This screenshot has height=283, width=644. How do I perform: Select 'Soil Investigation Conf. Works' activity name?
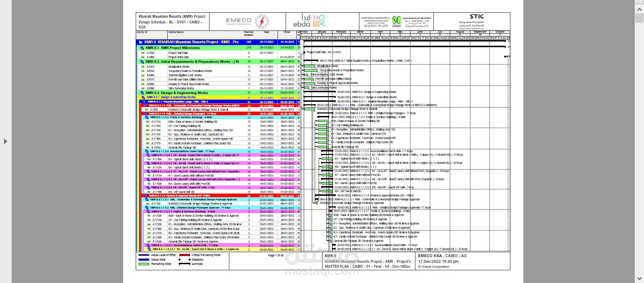[x=185, y=75]
